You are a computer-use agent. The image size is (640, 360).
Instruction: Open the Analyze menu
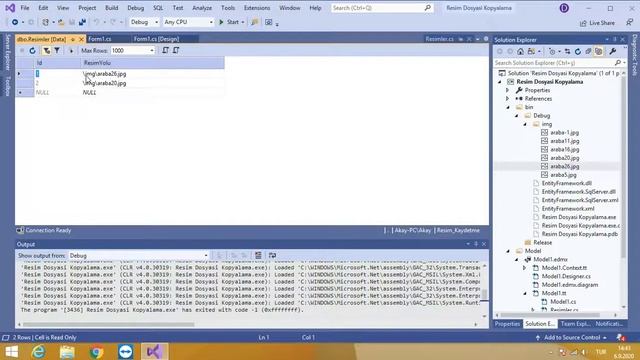coord(202,8)
